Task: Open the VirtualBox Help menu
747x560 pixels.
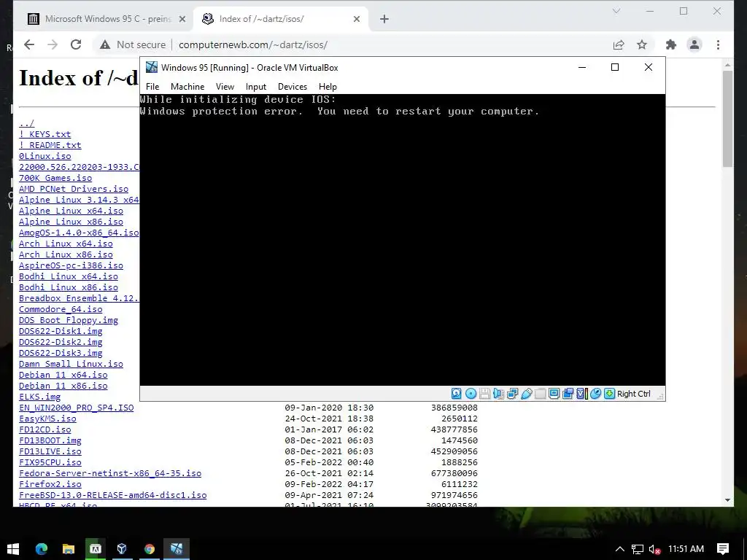Action: [x=328, y=87]
